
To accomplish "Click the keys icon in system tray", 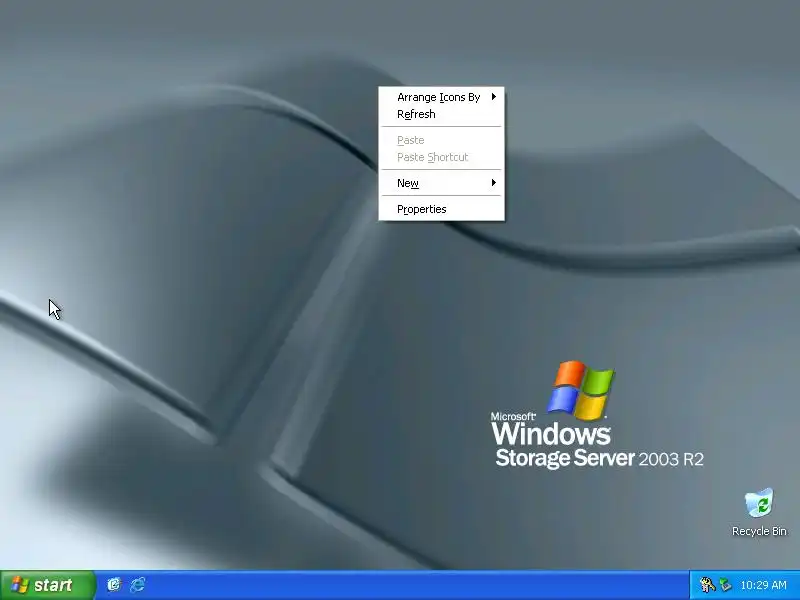I will [x=707, y=585].
